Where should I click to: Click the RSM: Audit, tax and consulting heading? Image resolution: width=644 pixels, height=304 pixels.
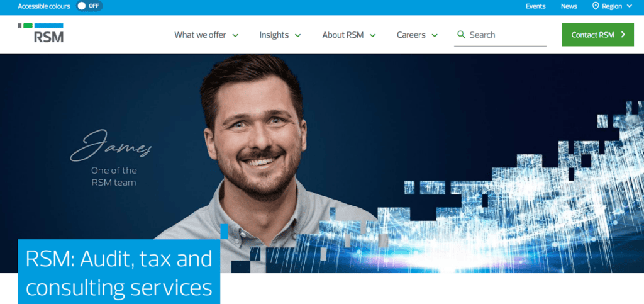119,273
